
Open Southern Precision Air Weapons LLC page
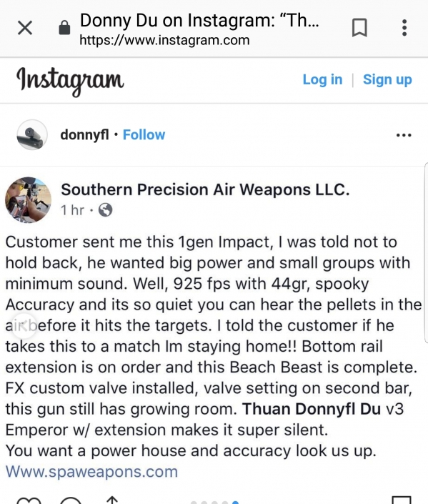click(205, 189)
